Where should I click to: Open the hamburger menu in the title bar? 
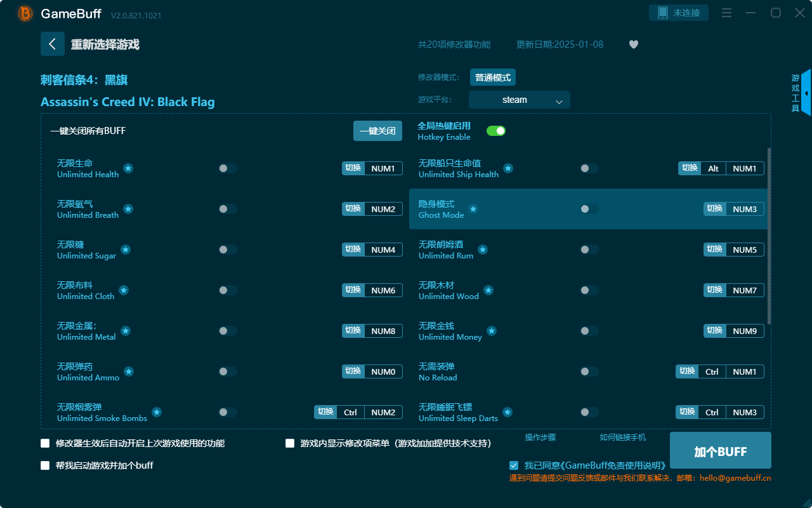point(726,13)
